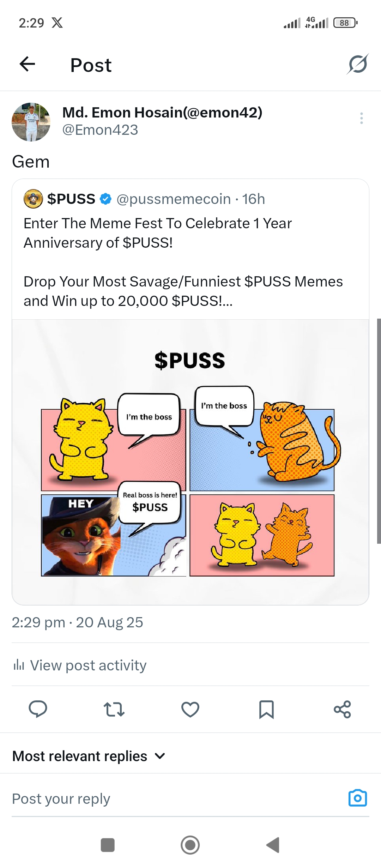This screenshot has height=868, width=381.
Task: Open the Grok icon in header
Action: pos(357,64)
